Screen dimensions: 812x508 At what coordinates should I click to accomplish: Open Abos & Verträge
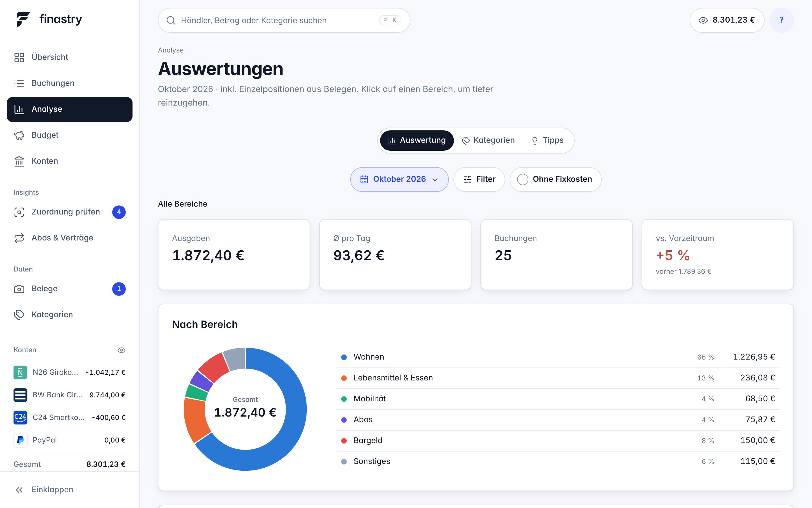69,238
